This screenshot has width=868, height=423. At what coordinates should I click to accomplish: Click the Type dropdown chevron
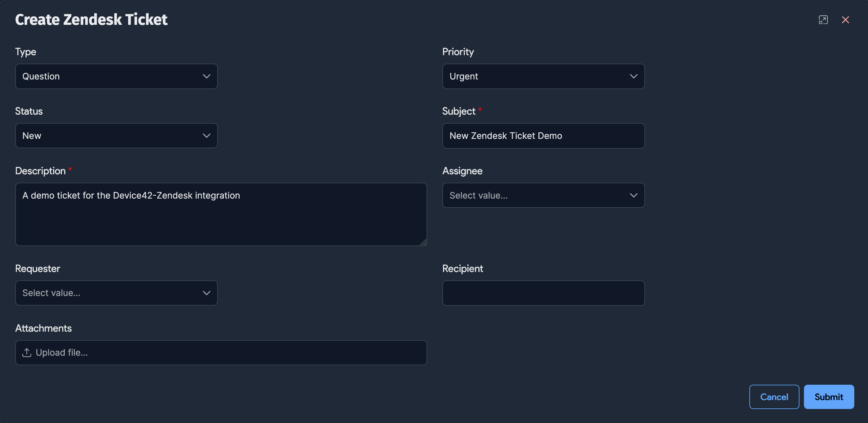pos(206,76)
